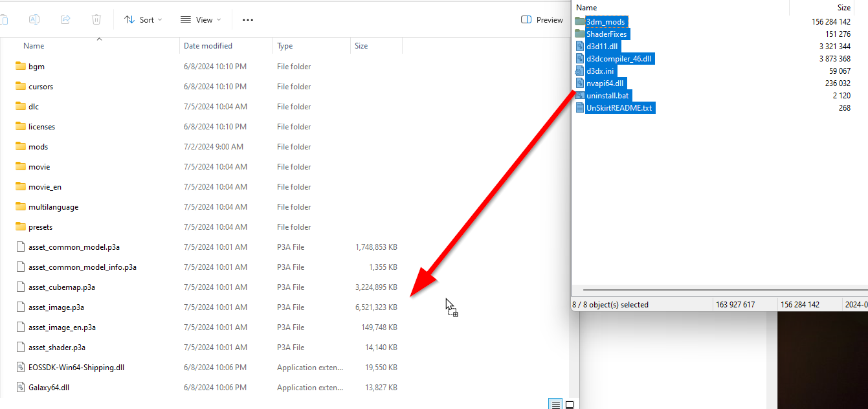Click the 1,748,853 KB size cell

pyautogui.click(x=376, y=247)
